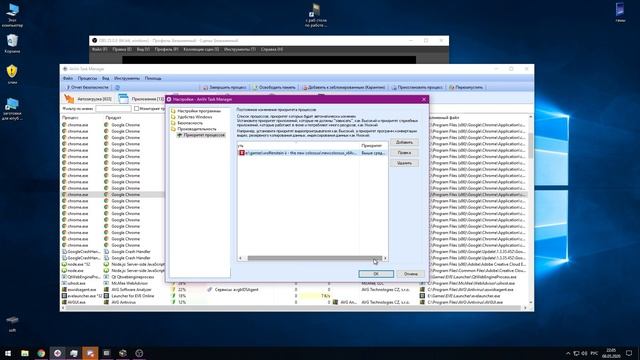Screen dimensions: 640x360
Task: Collapse Производительность node in settings tree
Action: (x=197, y=129)
